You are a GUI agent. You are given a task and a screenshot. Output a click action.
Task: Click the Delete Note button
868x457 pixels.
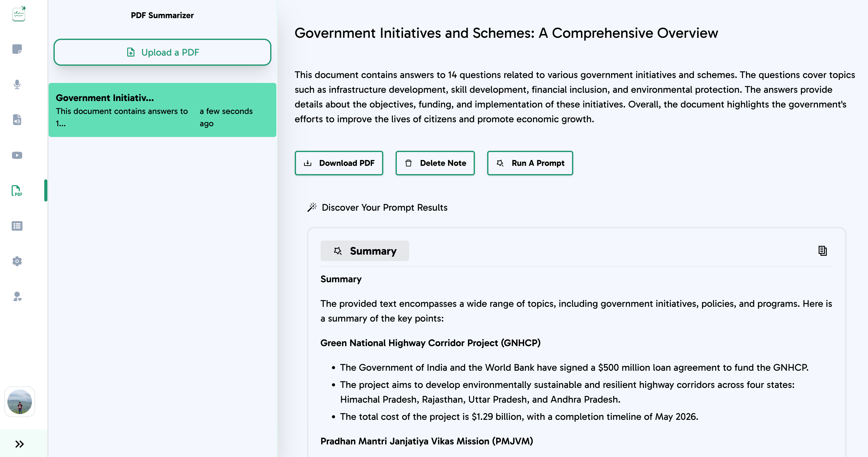pos(435,163)
